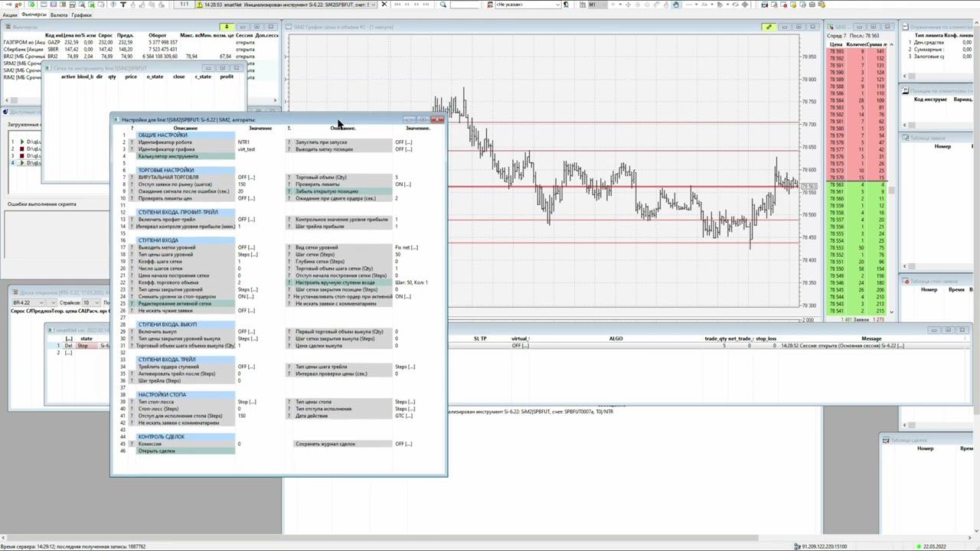Open 'Дата действия' GTC selector
The height and width of the screenshot is (551, 980).
click(403, 416)
